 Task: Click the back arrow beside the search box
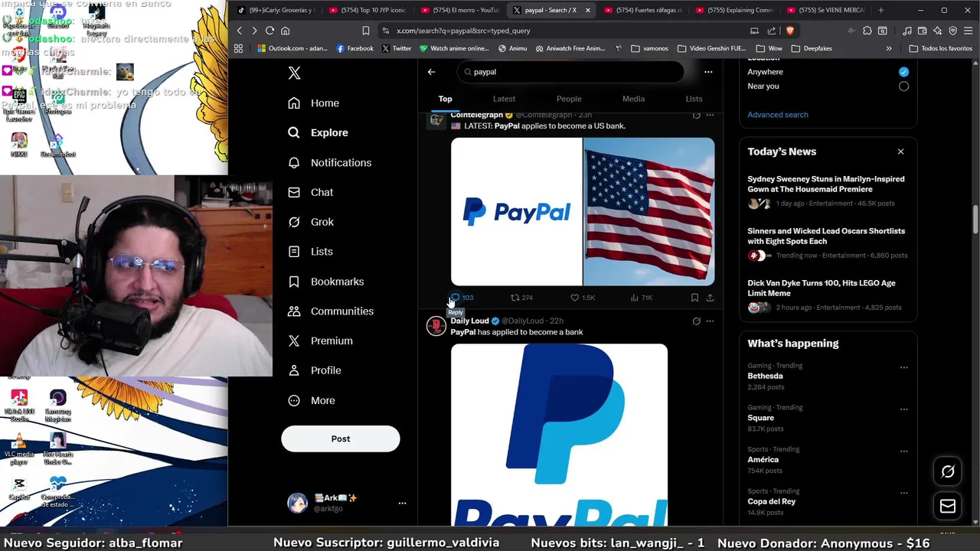[431, 72]
